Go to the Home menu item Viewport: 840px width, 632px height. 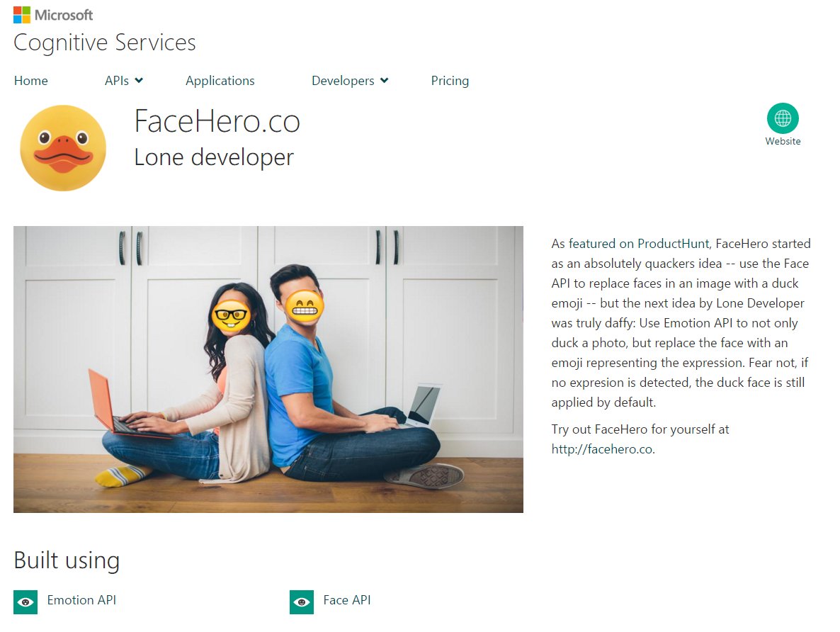click(x=30, y=80)
